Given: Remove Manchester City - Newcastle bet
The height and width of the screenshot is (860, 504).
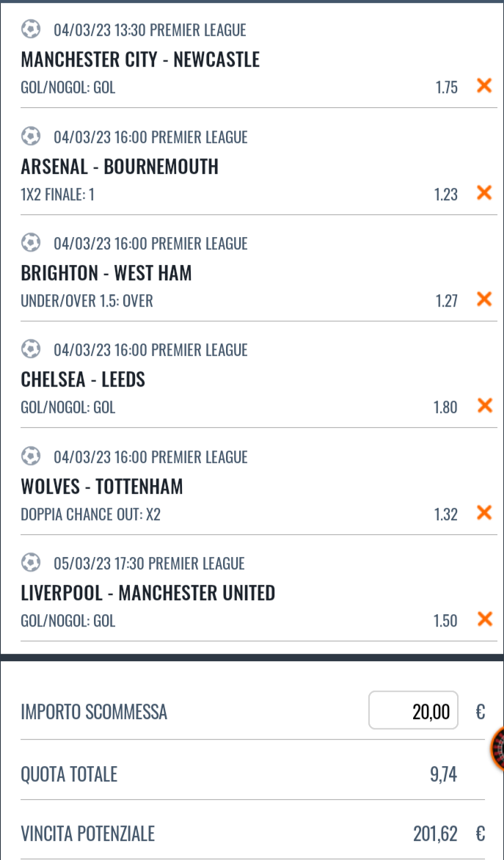Looking at the screenshot, I should tap(484, 86).
